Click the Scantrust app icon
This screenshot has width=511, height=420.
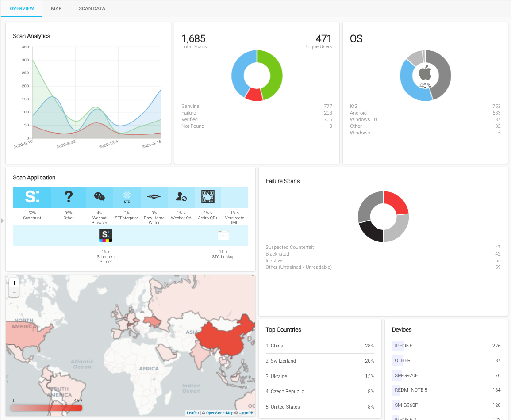[x=32, y=197]
